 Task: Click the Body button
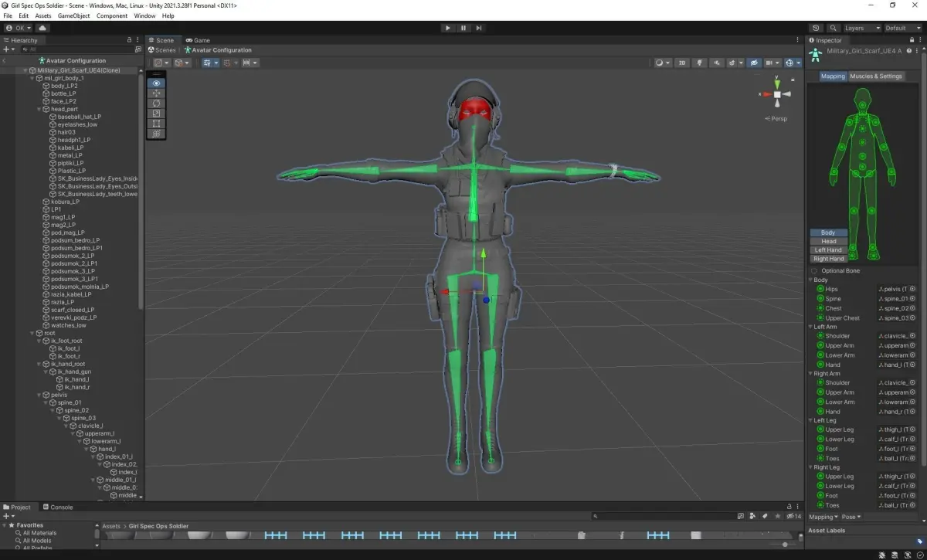point(828,232)
